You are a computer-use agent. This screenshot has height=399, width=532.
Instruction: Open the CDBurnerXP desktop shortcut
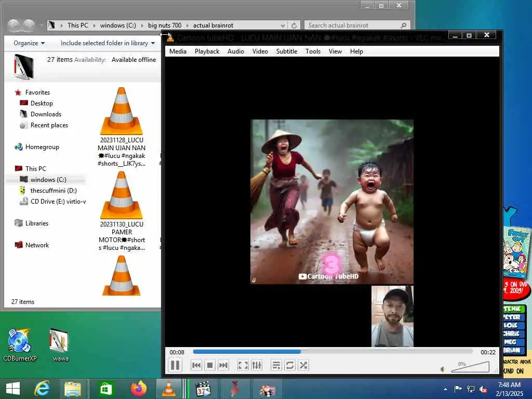tap(20, 345)
